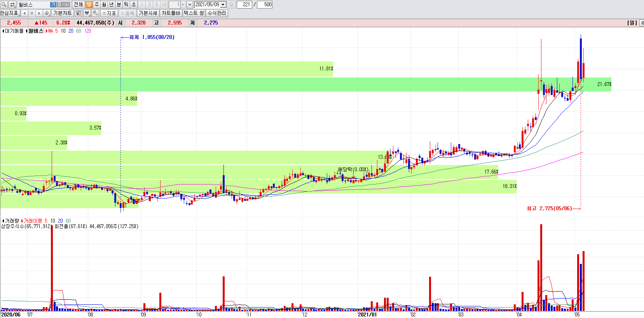
Task: Switch chart to daily 일 candles
Action: click(x=89, y=5)
